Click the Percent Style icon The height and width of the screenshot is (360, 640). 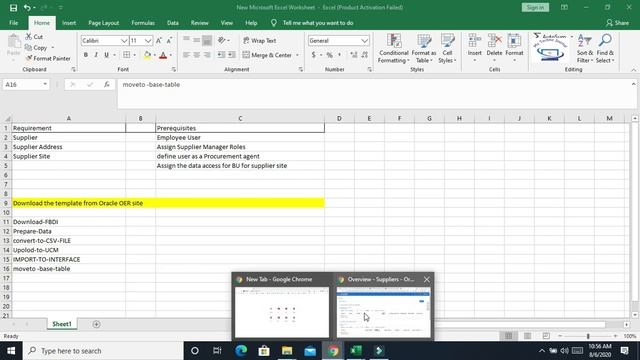click(x=329, y=55)
